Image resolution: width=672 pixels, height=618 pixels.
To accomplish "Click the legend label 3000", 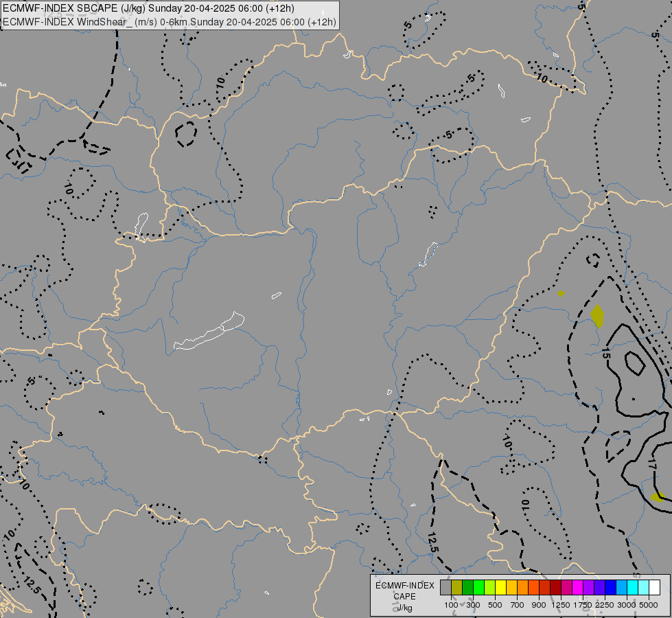I will [627, 605].
